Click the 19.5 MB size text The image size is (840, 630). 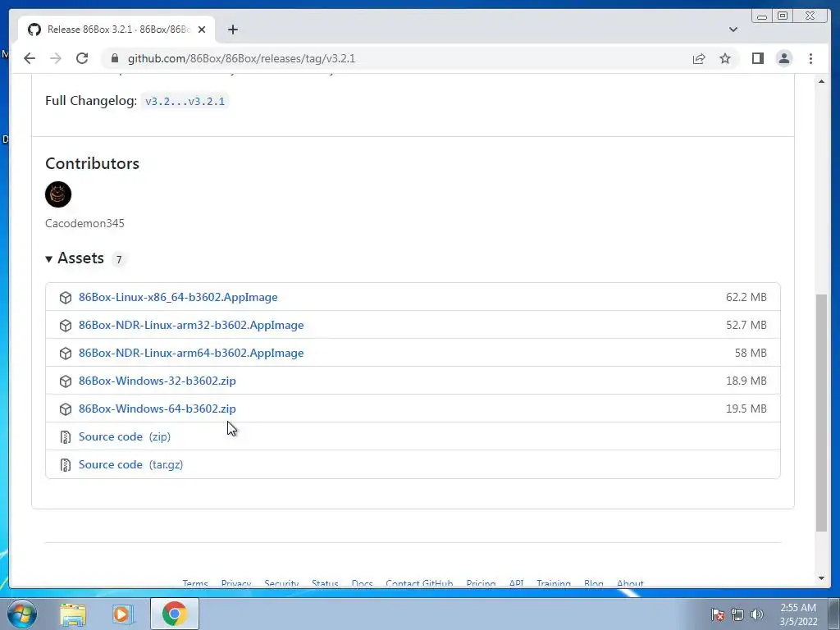(746, 409)
